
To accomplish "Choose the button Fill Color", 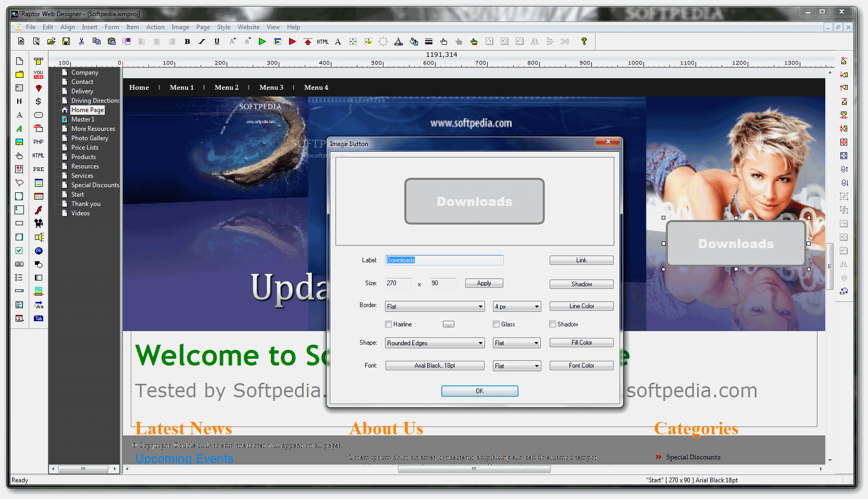I will pyautogui.click(x=581, y=343).
